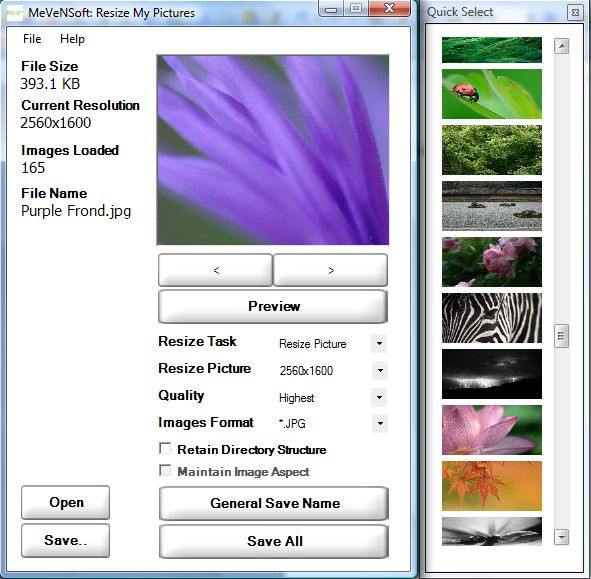
Task: Click the file size value 393.1 KB
Action: tap(50, 84)
